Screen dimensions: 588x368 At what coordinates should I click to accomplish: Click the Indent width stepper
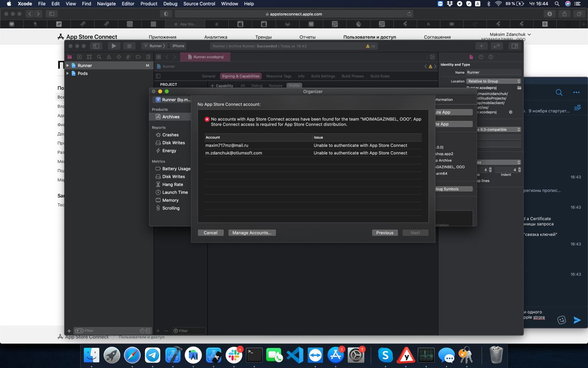coord(520,170)
